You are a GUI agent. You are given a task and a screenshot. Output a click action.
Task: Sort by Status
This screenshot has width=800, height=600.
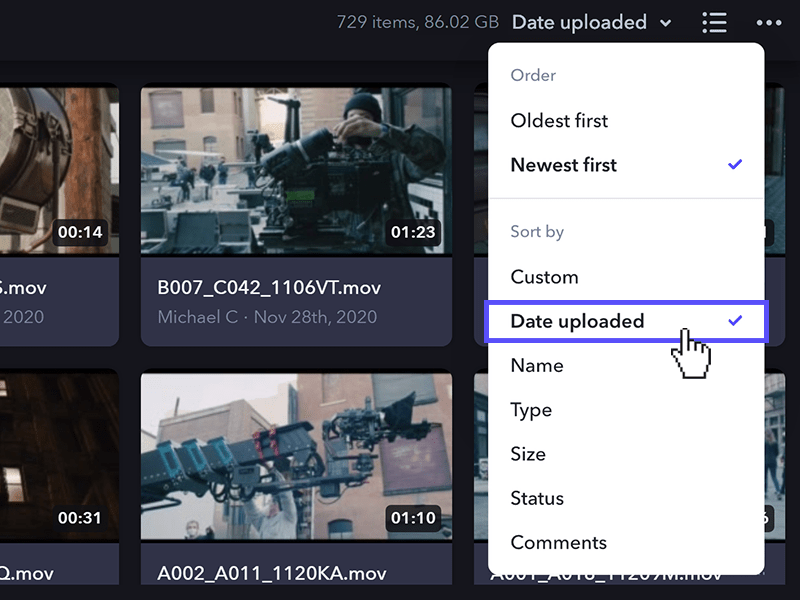point(626,498)
